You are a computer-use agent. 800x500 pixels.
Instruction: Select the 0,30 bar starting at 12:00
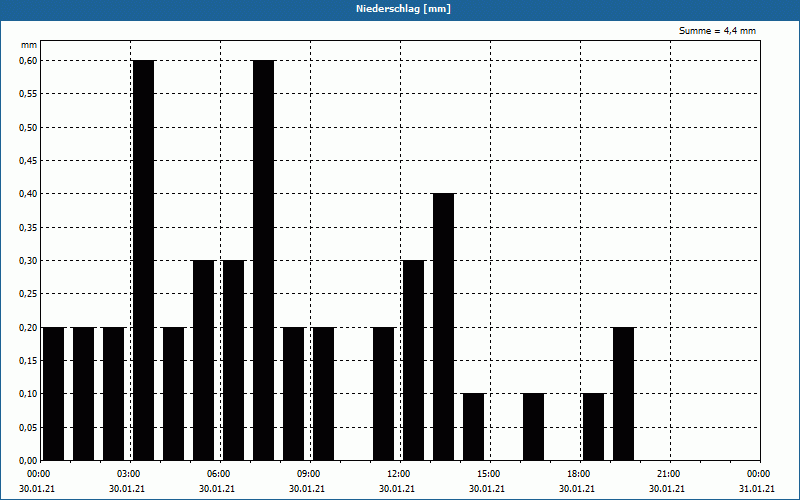[x=413, y=360]
